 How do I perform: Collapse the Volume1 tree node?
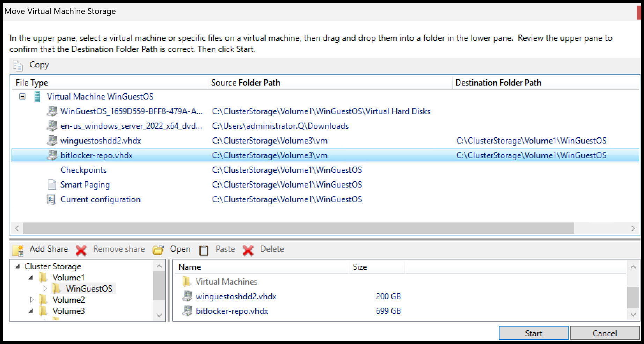[x=31, y=278]
